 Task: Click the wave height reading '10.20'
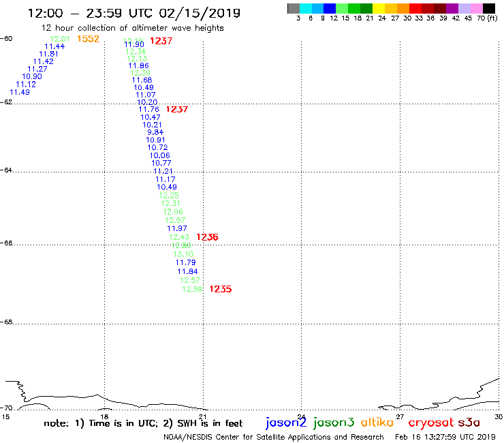point(147,102)
